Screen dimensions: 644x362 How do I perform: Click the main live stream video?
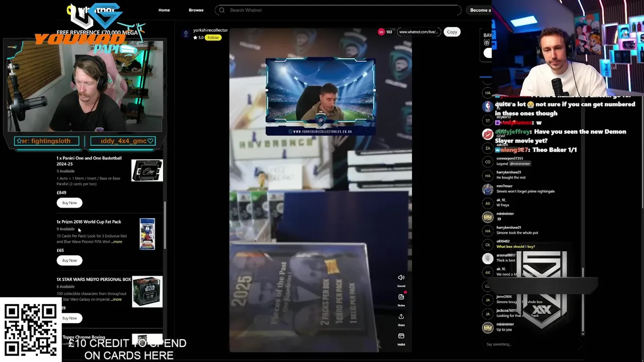pyautogui.click(x=320, y=190)
